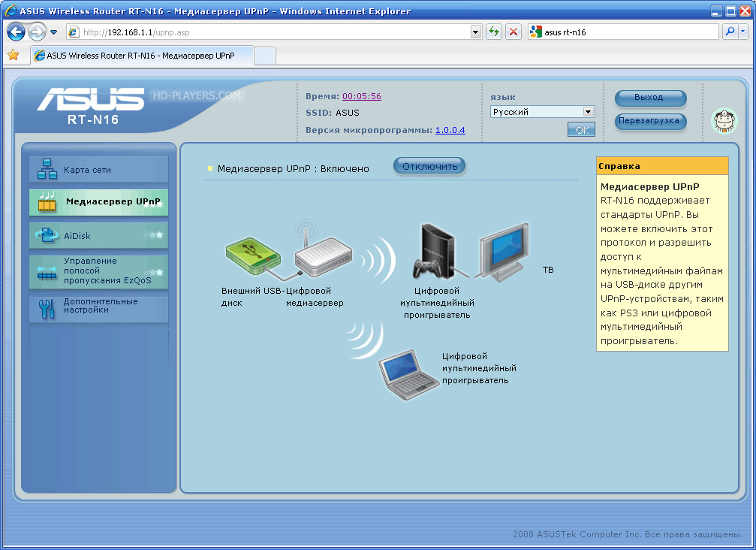Open the recent pages dropdown arrow
This screenshot has width=756, height=550.
pyautogui.click(x=53, y=32)
